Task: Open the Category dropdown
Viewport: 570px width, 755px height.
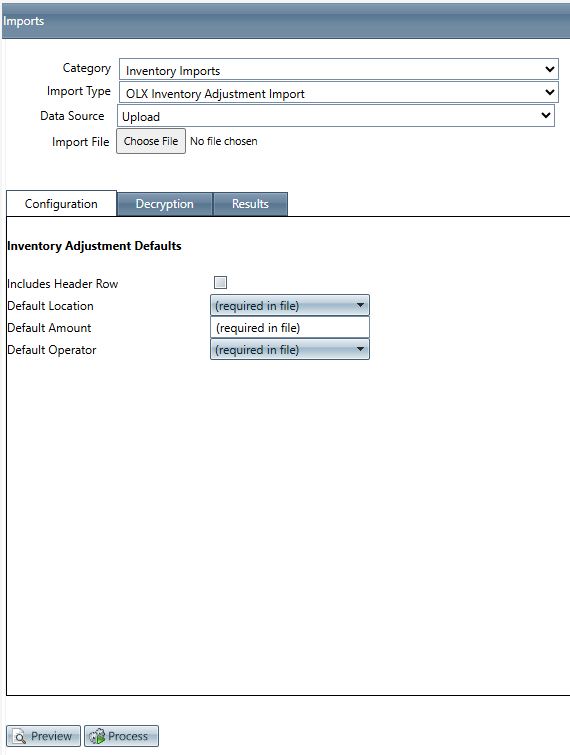Action: click(x=339, y=69)
